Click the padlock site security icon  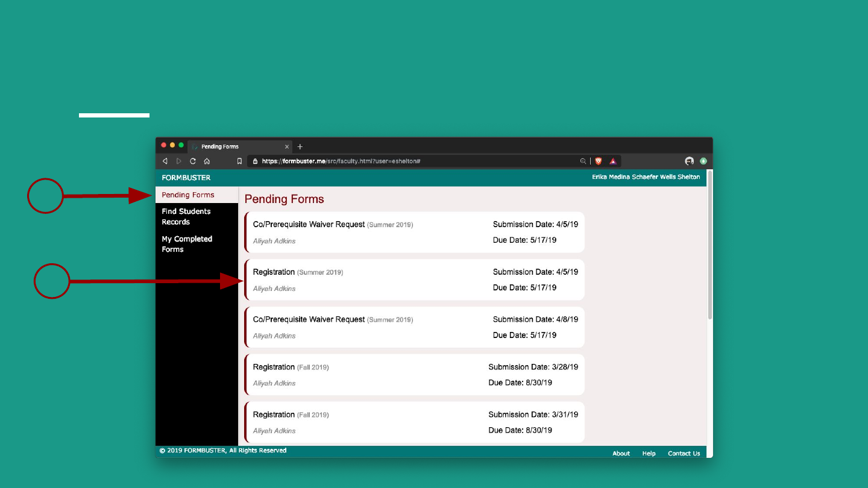point(255,161)
